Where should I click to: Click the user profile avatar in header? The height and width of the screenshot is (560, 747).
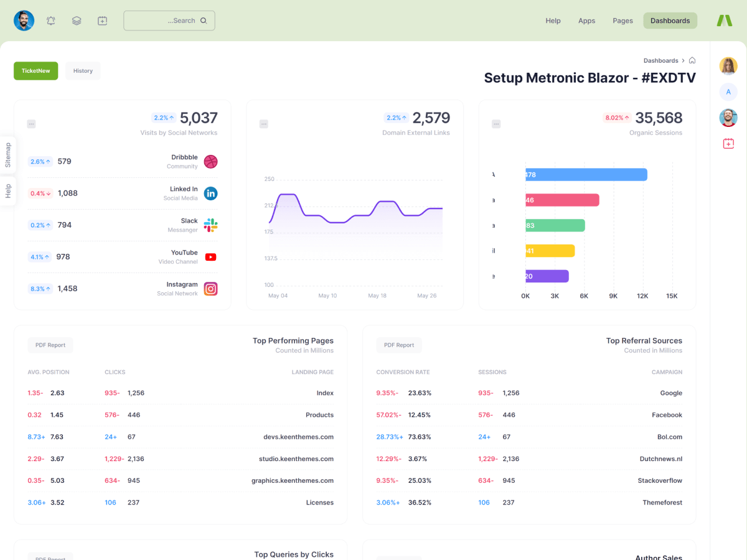24,21
